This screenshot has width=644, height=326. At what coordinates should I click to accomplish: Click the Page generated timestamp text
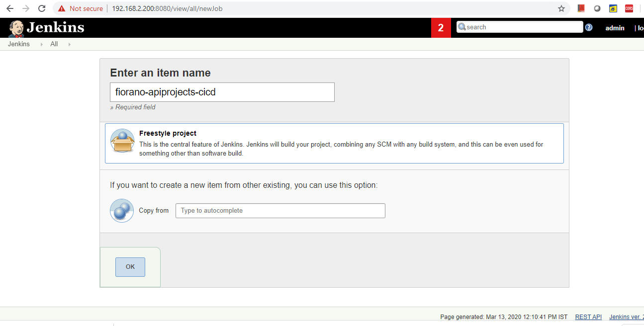tap(504, 317)
